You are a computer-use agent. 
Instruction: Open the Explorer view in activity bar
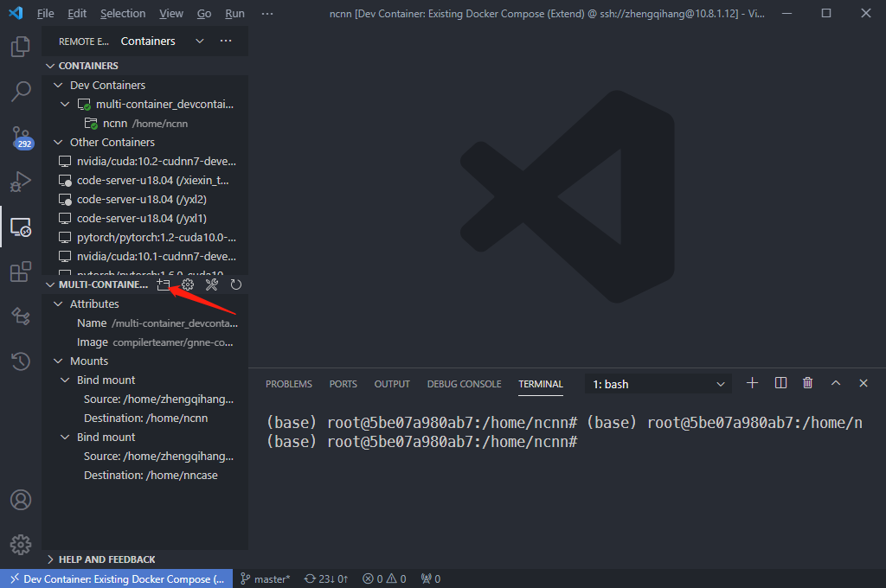(x=21, y=47)
